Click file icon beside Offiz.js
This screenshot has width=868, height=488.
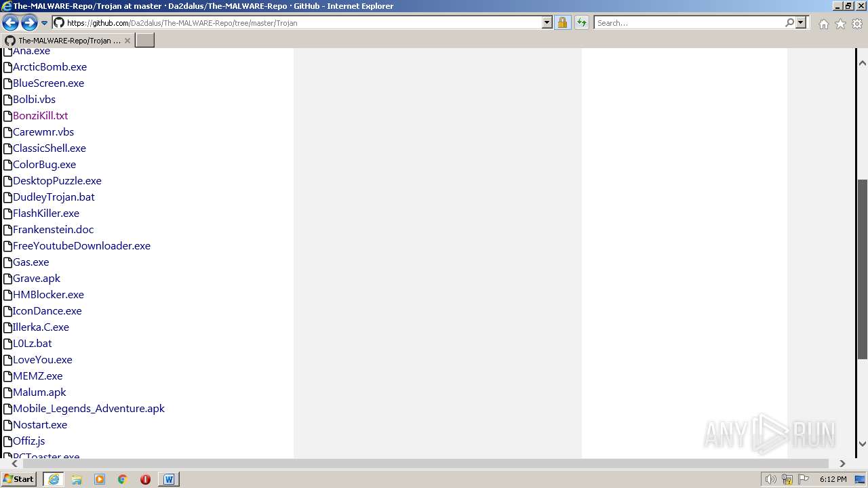8,441
